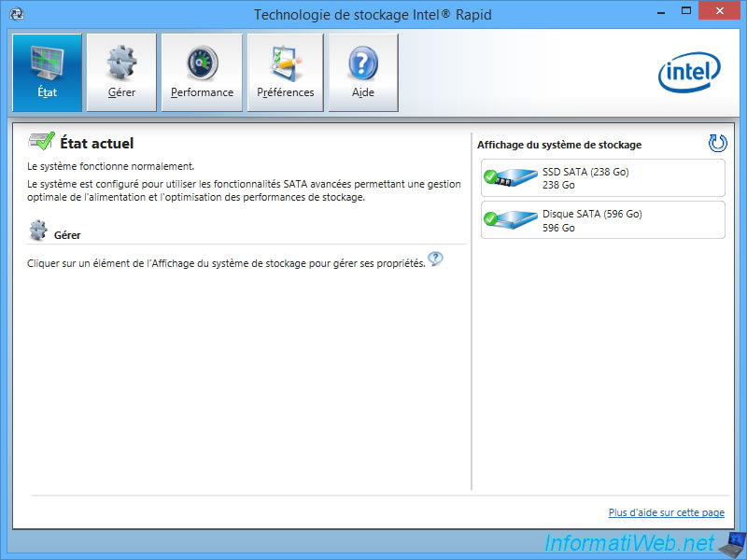Open the Performance tab
The height and width of the screenshot is (560, 747).
coord(202,73)
